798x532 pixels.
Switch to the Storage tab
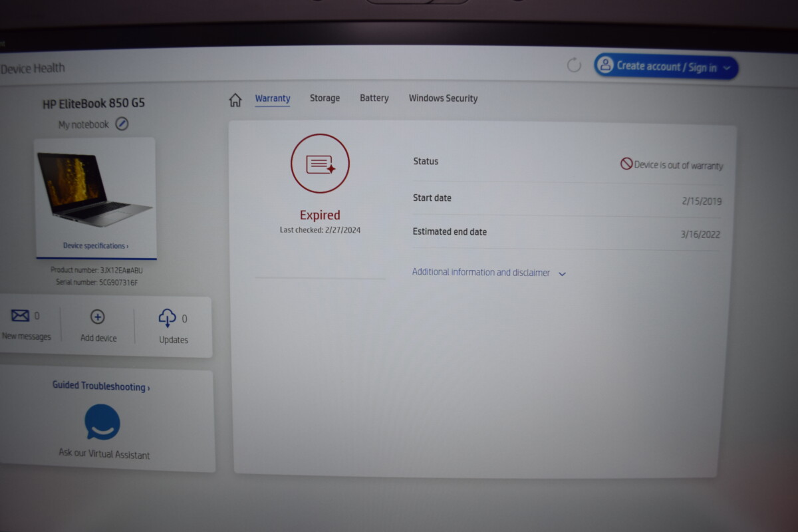point(325,98)
